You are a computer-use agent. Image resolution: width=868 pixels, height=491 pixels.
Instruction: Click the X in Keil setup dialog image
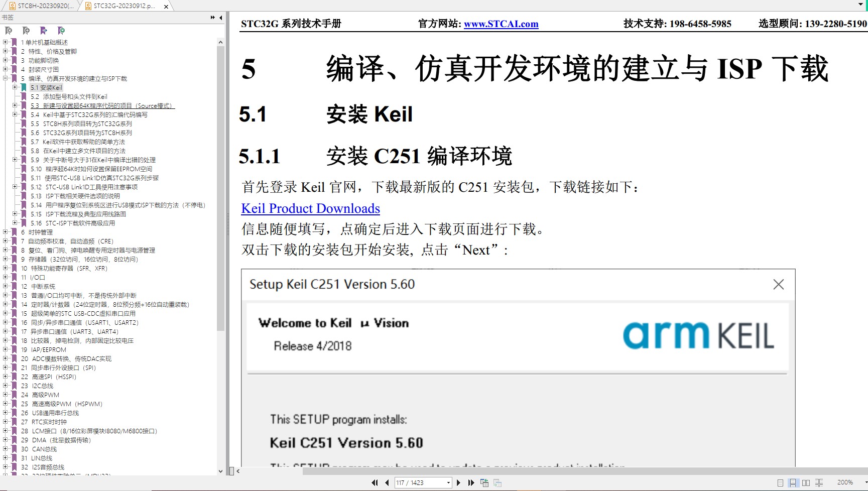(x=779, y=284)
